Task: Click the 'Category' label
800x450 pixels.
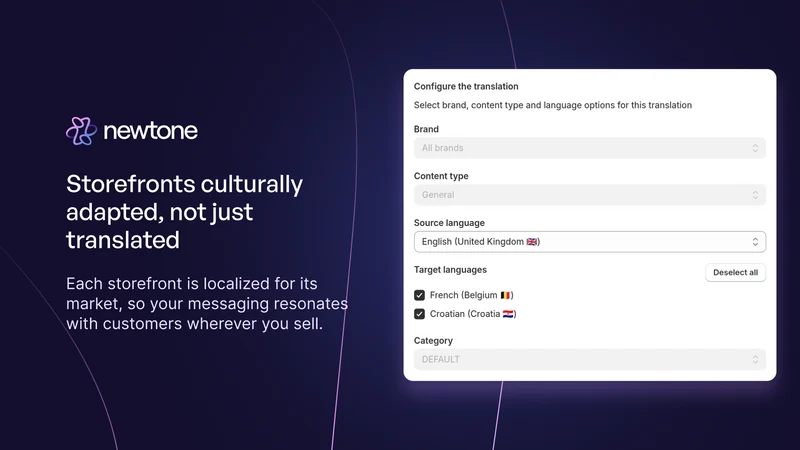Action: point(433,341)
